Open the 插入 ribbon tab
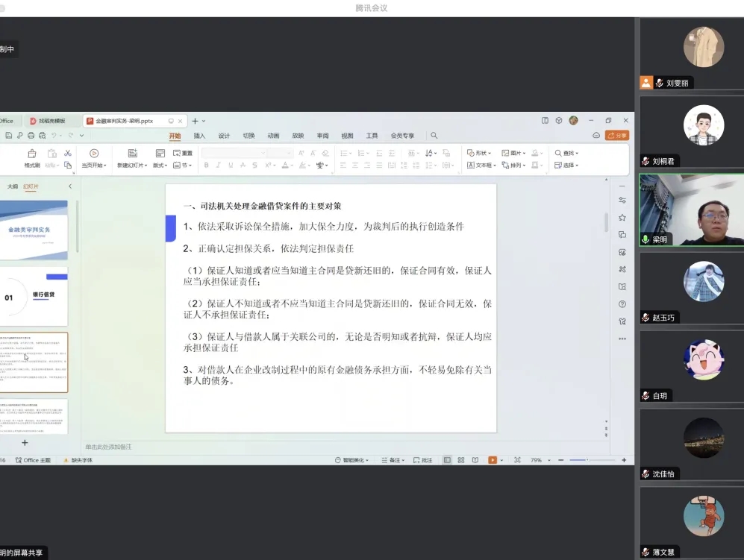 pyautogui.click(x=199, y=136)
